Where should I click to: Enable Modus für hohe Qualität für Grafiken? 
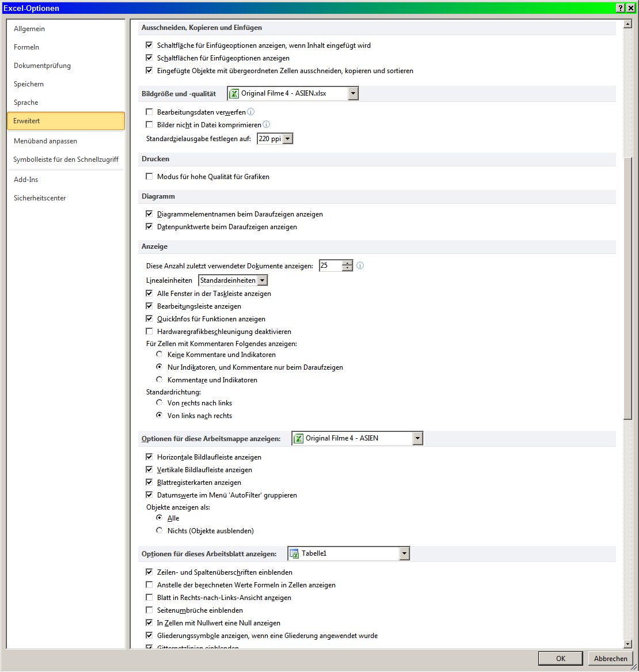tap(149, 176)
